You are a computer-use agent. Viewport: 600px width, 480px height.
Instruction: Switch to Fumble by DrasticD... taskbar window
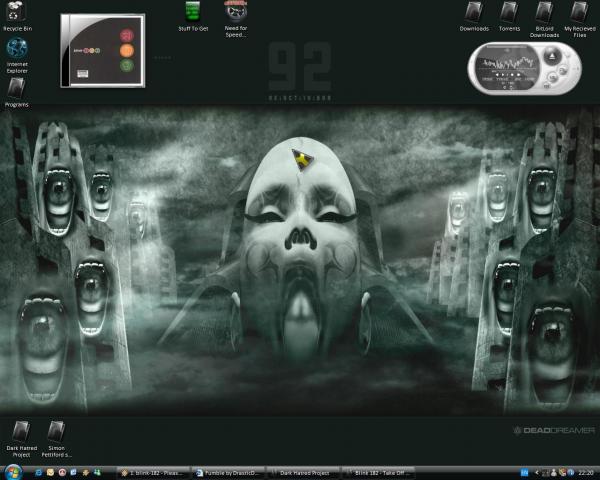point(228,473)
